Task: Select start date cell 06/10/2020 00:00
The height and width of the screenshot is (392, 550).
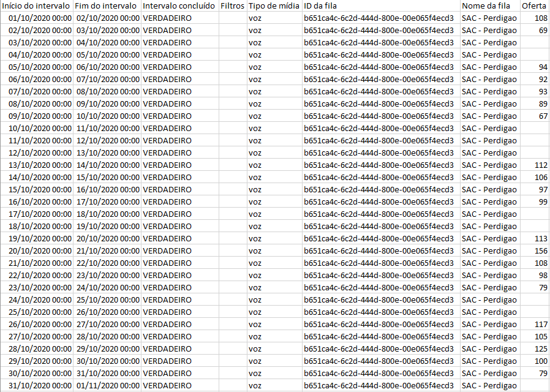Action: pos(37,80)
